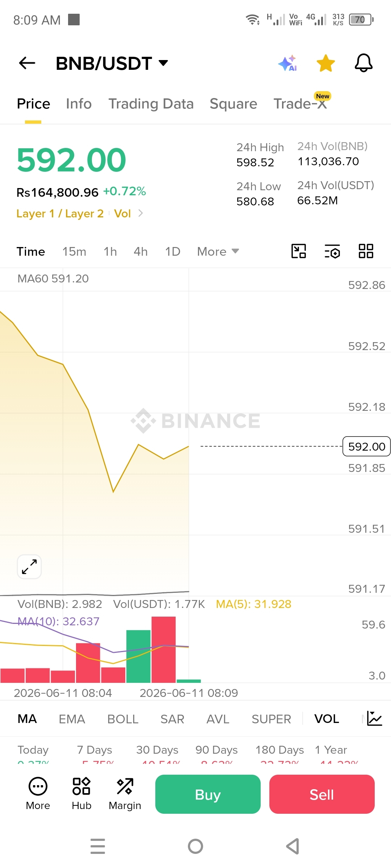Screen dimensions: 391x868
Task: Expand the Layer 1 / Layer 2 chevron
Action: pyautogui.click(x=141, y=213)
